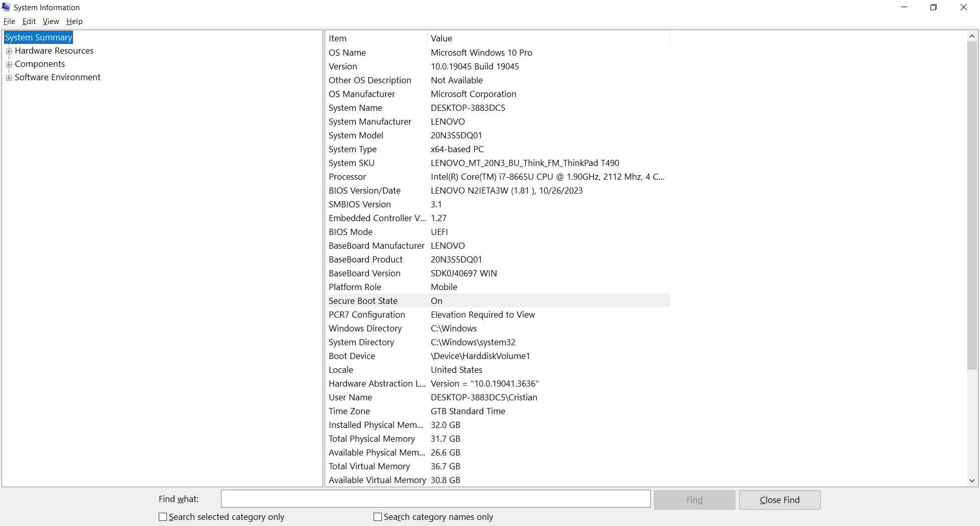Expand the Software Environment node
The width and height of the screenshot is (980, 526).
tap(9, 78)
